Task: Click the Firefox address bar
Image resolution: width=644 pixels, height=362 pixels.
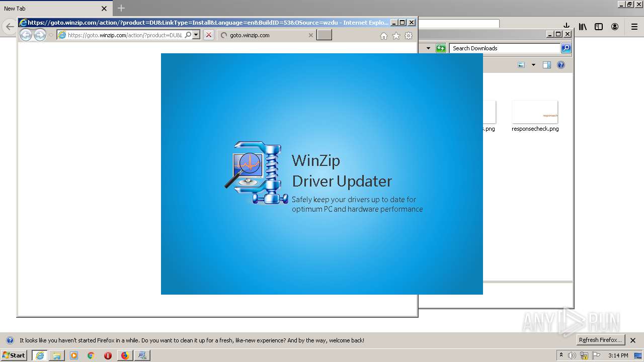Action: coord(459,24)
